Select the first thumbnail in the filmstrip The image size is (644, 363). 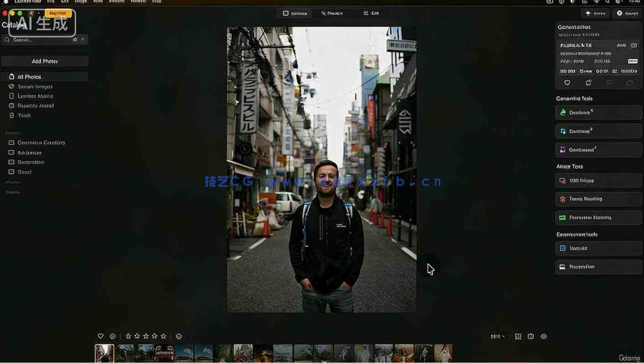tap(104, 353)
